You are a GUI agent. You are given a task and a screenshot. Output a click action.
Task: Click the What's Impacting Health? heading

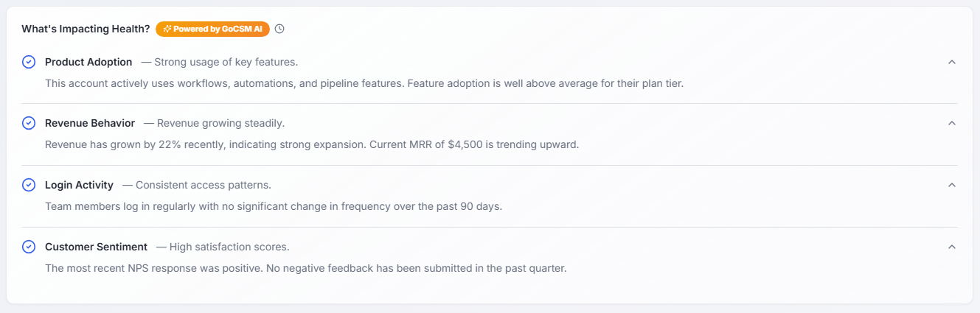pos(86,29)
